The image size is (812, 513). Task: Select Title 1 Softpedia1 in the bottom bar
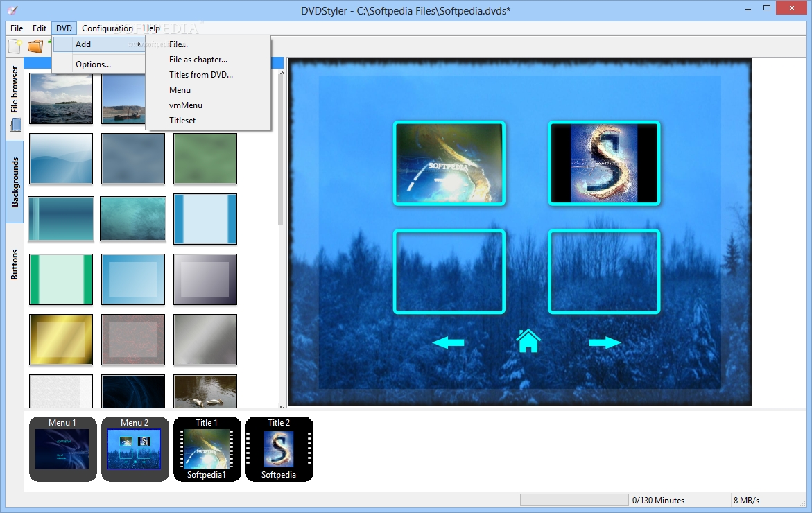pos(207,449)
